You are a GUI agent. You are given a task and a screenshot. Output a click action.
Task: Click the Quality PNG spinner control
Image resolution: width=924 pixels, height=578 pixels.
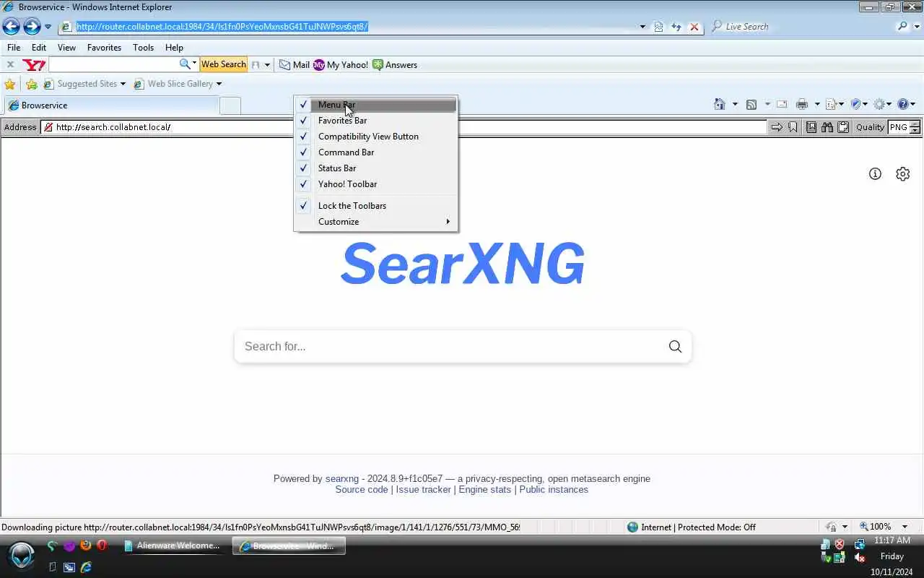(x=915, y=127)
